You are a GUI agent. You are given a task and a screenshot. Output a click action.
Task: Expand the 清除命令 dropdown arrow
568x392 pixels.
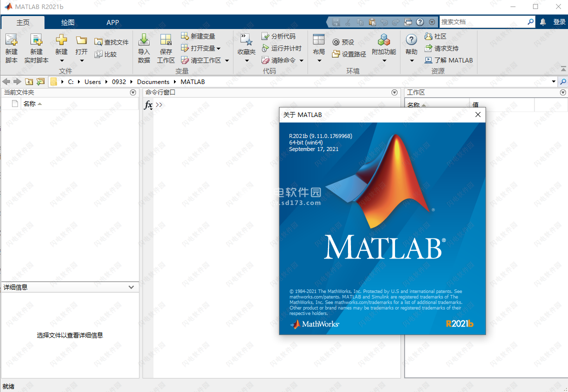click(301, 60)
